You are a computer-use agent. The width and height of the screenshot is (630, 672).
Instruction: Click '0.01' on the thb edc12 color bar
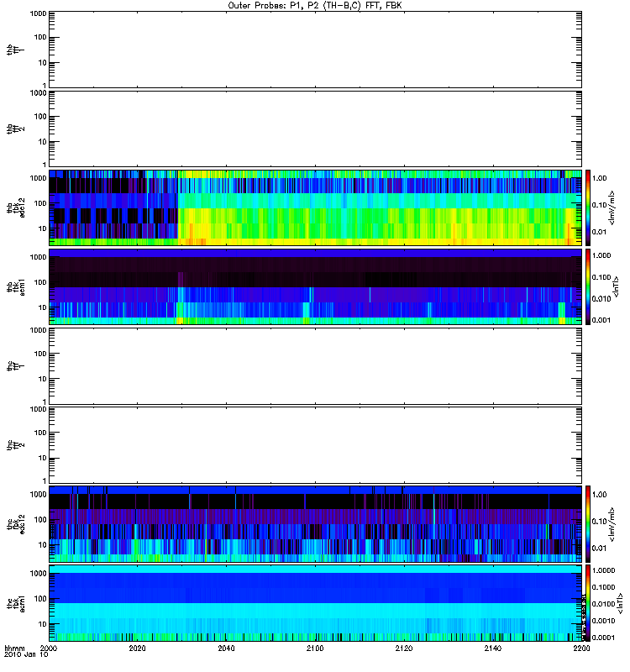click(599, 232)
